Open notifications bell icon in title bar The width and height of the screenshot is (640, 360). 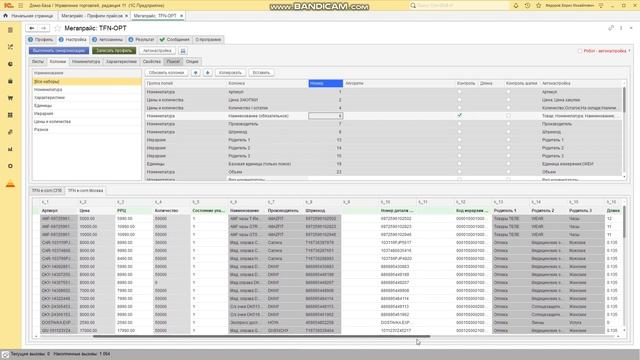tap(516, 6)
